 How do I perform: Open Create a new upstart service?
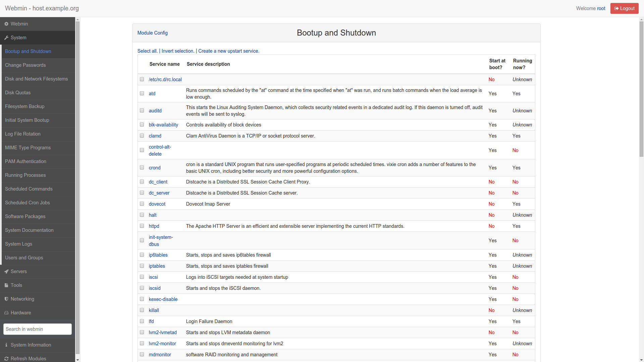228,51
